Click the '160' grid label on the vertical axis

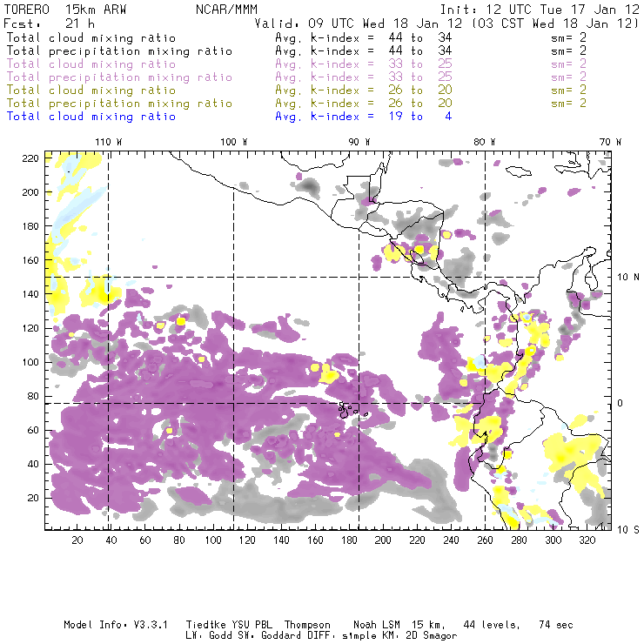coord(30,260)
